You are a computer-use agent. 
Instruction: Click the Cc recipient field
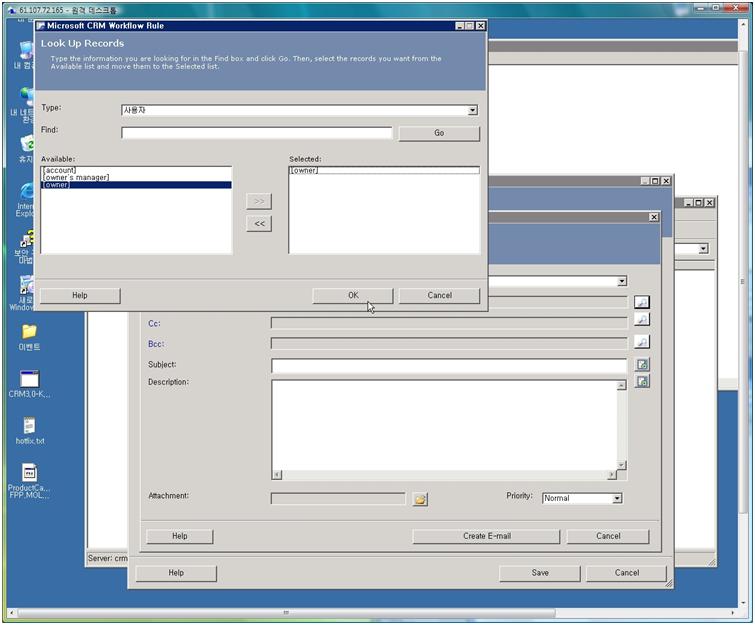(449, 323)
